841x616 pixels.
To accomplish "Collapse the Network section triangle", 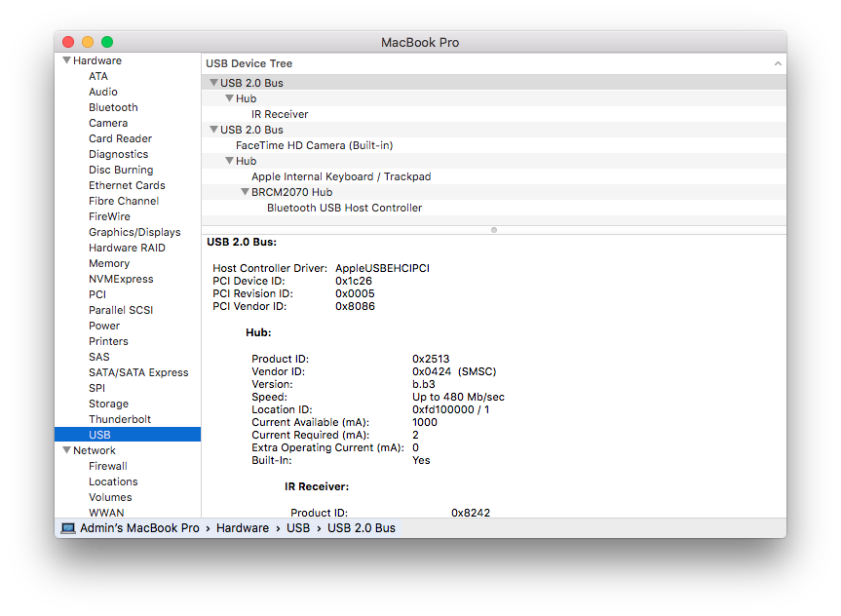I will [66, 450].
